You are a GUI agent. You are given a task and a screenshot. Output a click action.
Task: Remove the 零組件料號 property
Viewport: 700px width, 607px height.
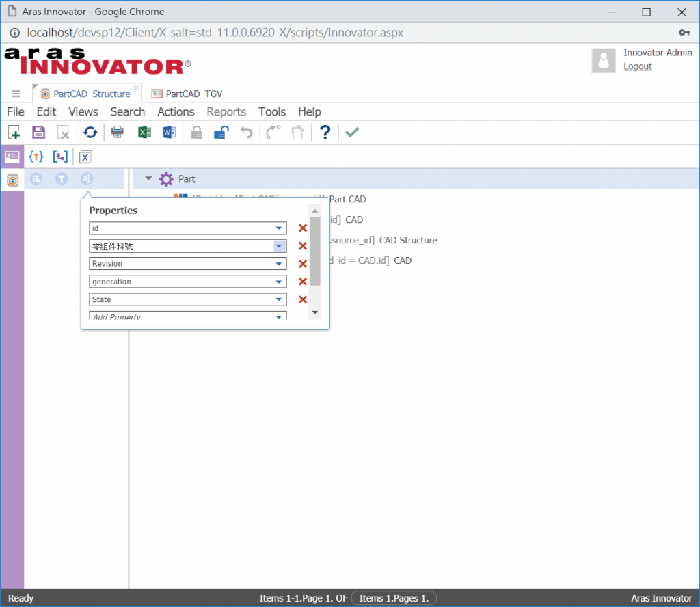coord(303,246)
